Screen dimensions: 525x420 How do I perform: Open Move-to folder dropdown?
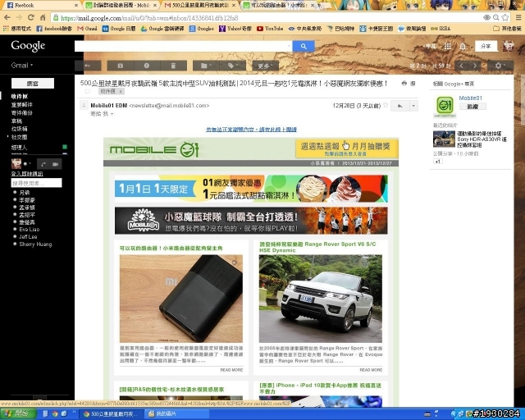click(206, 66)
